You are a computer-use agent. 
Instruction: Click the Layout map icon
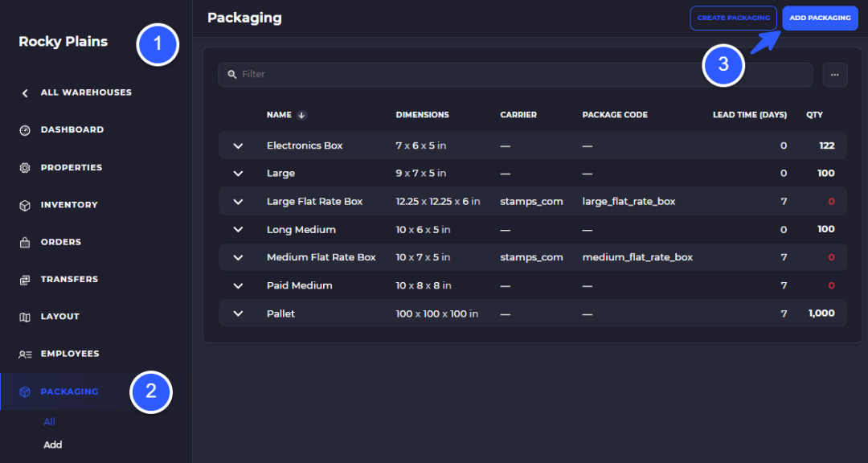pyautogui.click(x=25, y=317)
